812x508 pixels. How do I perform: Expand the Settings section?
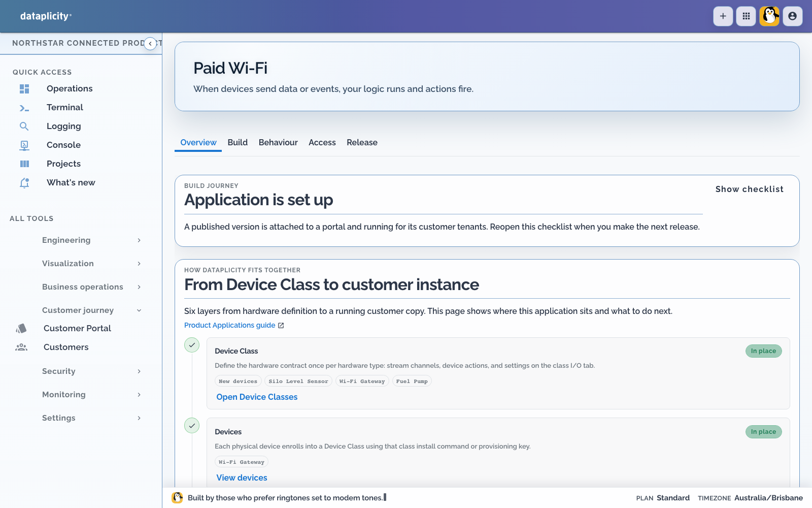91,418
